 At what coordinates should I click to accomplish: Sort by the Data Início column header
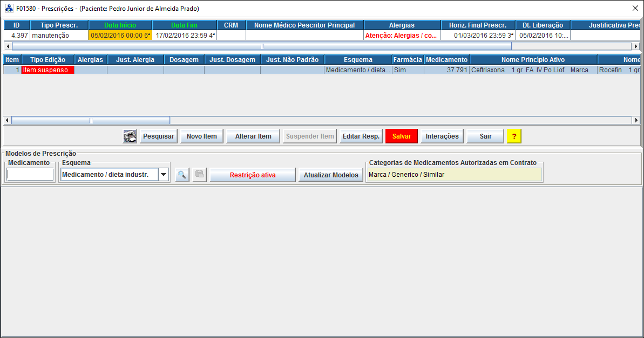[120, 25]
